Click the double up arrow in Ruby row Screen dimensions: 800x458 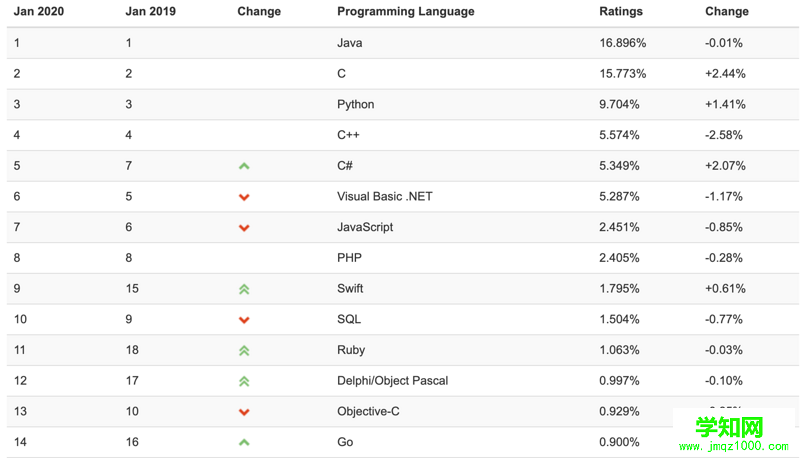[244, 350]
